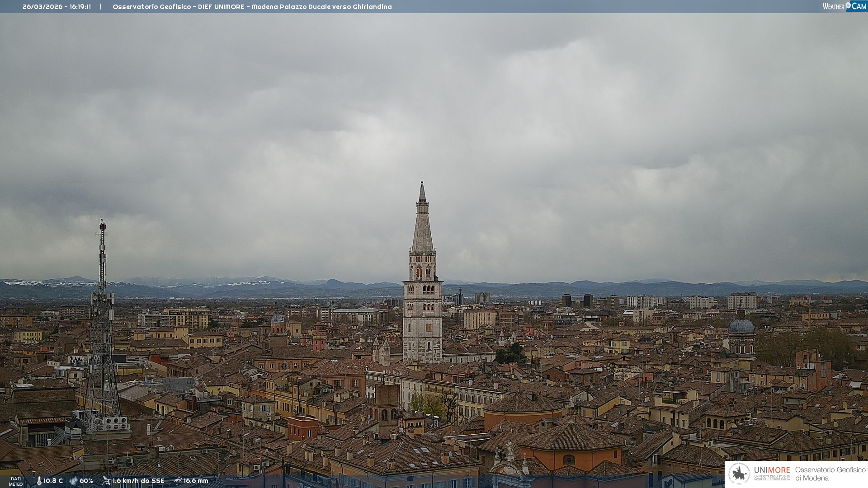Screen dimensions: 868x488
Task: Click Osservatorio Geofisico di Modena label
Action: (x=830, y=474)
